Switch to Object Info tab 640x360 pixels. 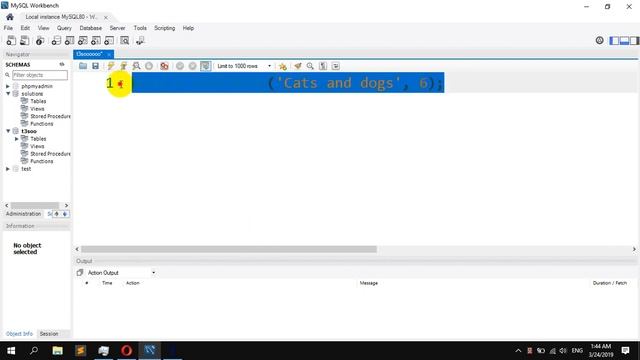coord(19,333)
